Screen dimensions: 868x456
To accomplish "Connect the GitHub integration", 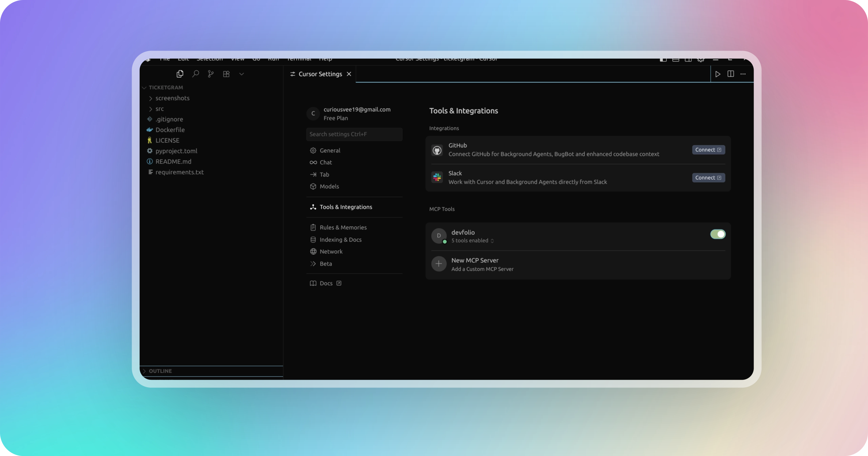I will pyautogui.click(x=708, y=150).
